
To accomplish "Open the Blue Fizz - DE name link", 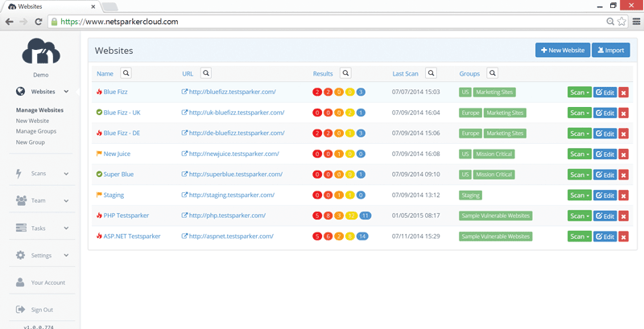I will pos(122,133).
